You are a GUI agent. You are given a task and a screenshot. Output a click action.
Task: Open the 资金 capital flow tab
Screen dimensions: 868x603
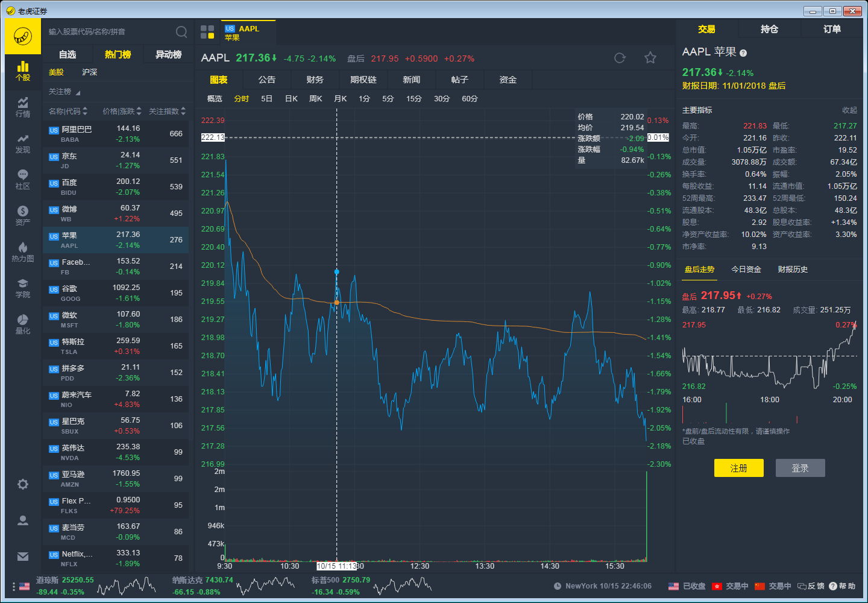[508, 80]
